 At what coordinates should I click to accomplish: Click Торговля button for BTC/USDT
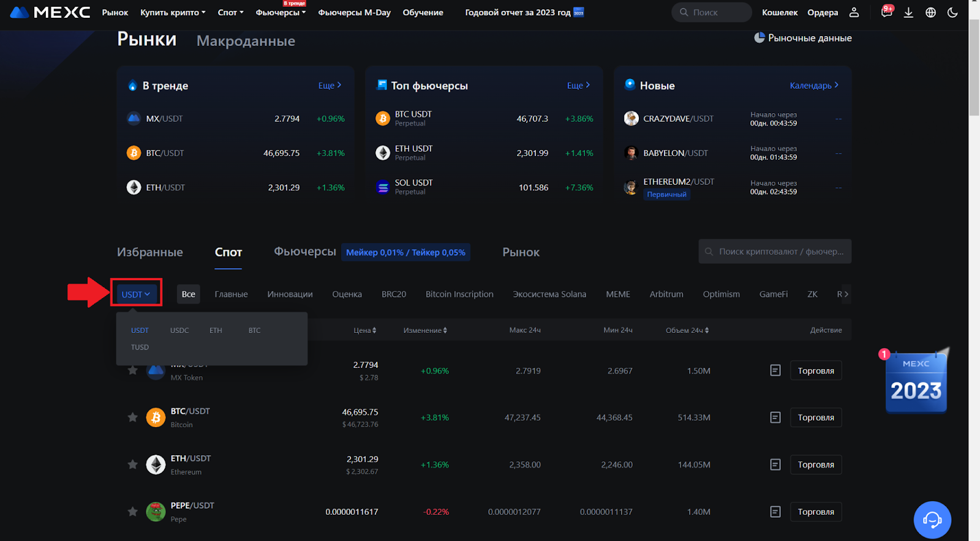pyautogui.click(x=816, y=417)
